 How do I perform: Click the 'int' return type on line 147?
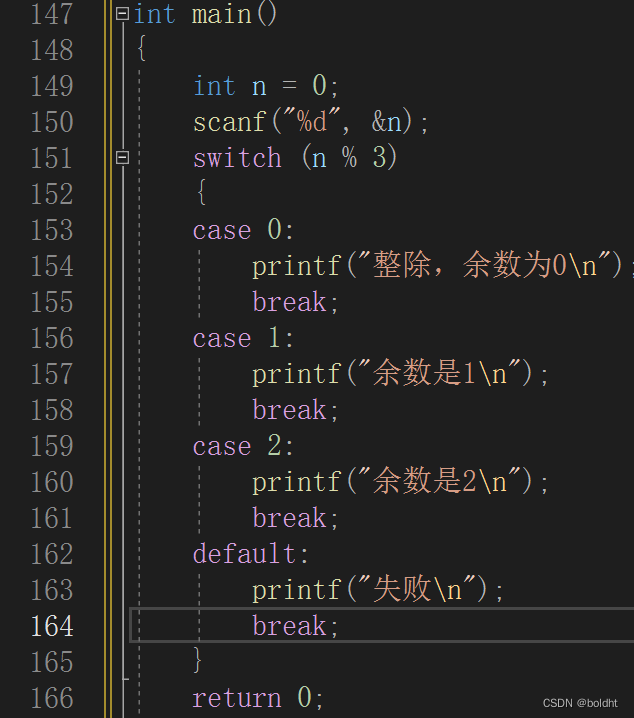[154, 14]
